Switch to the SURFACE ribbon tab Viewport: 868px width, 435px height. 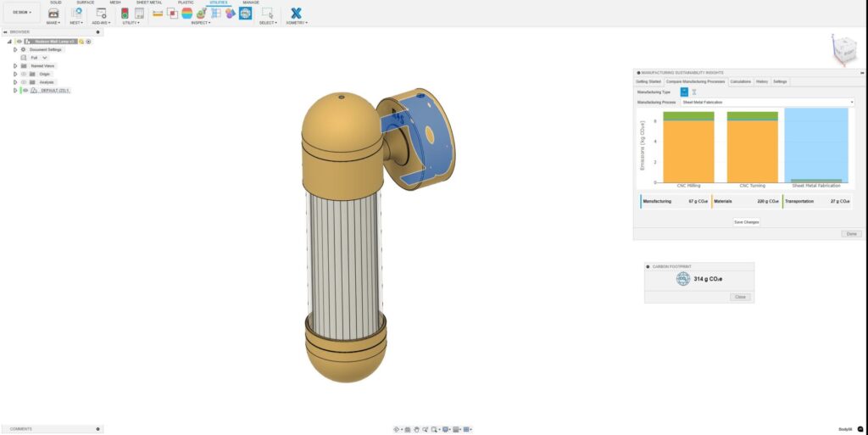pos(86,3)
